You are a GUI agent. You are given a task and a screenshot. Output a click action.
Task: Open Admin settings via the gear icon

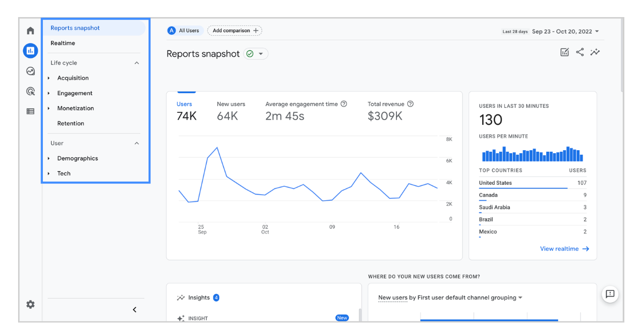point(30,305)
